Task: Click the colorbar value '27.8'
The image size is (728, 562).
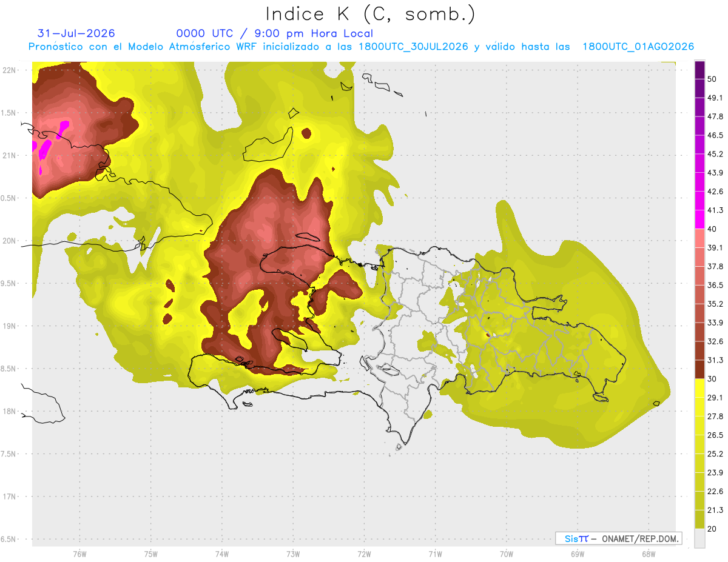Action: point(716,416)
